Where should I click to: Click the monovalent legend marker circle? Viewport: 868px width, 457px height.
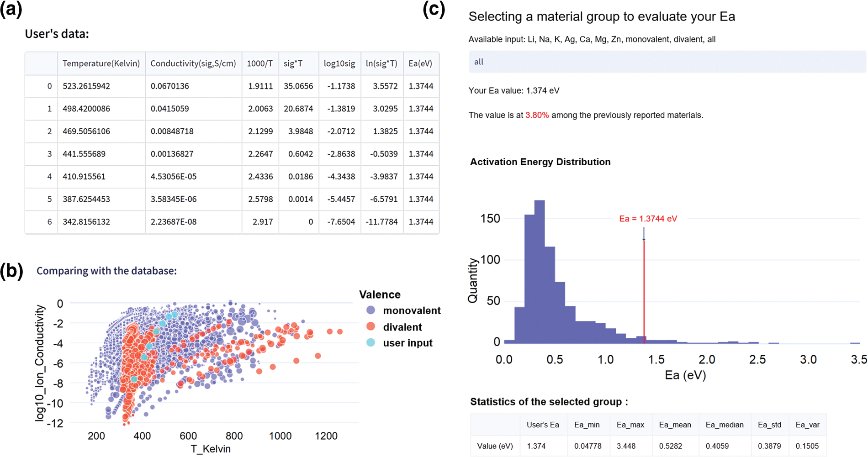coord(370,310)
